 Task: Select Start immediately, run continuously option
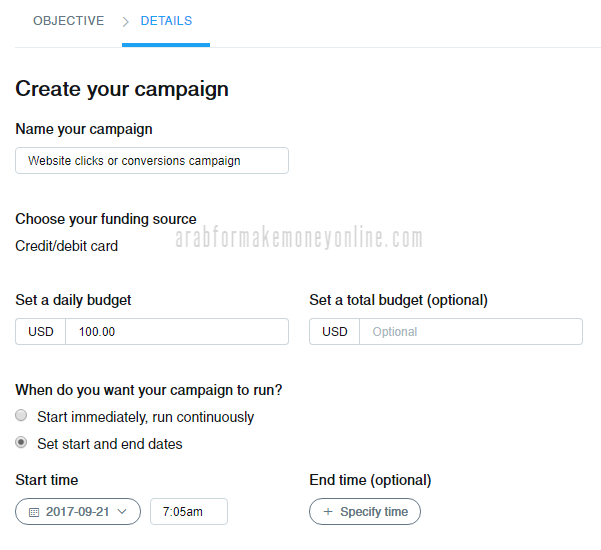[21, 415]
